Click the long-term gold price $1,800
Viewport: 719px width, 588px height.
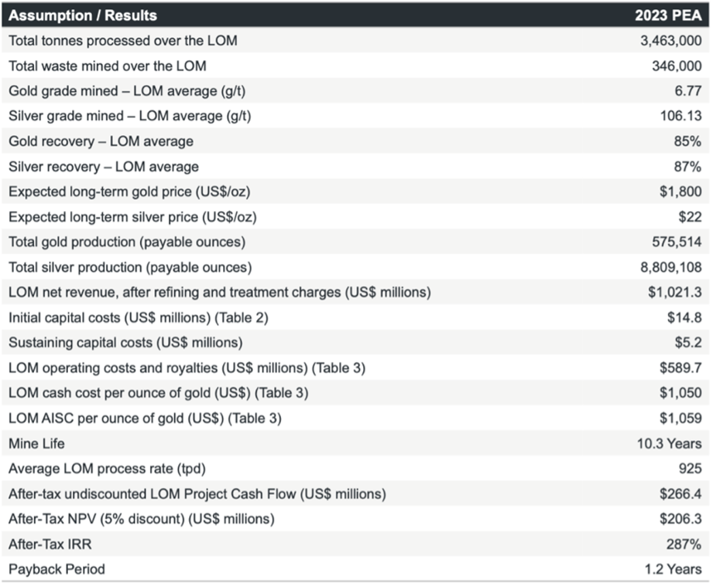coord(680,191)
